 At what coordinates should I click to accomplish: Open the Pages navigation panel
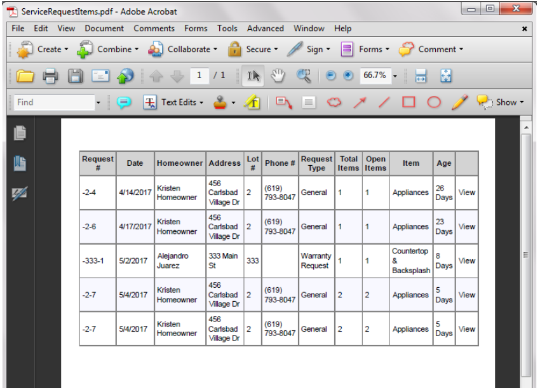pos(20,133)
